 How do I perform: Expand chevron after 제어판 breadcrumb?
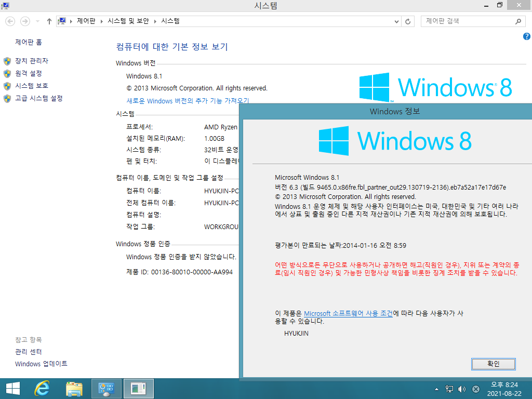(101, 21)
